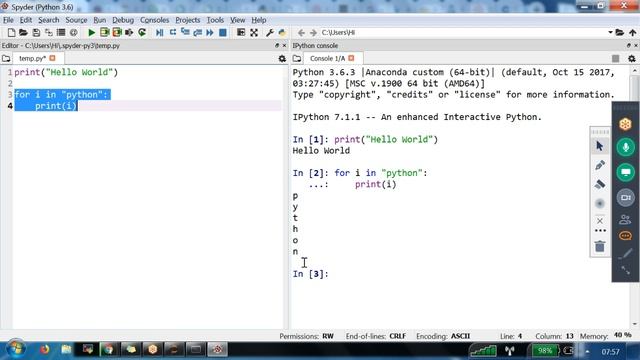The height and width of the screenshot is (360, 640).
Task: Open the File menu
Action: point(8,20)
